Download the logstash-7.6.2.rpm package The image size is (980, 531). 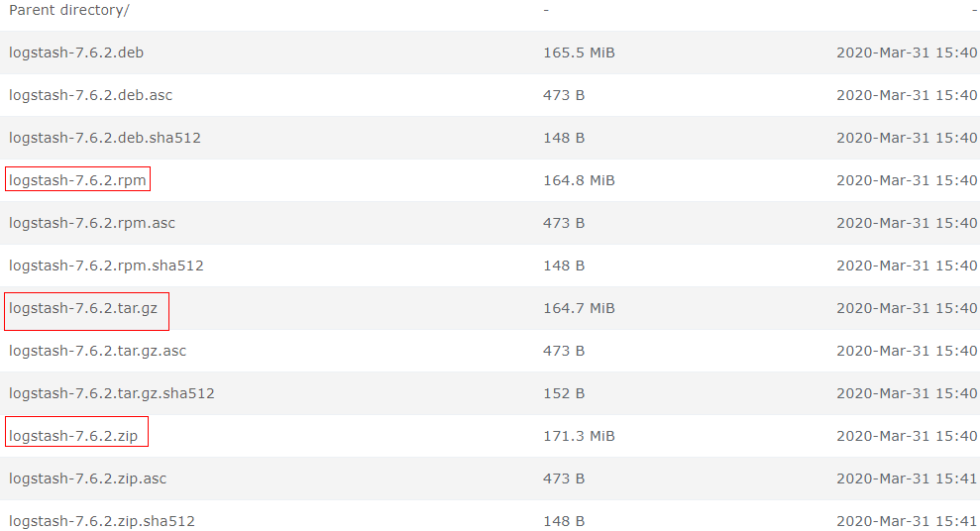[x=77, y=180]
